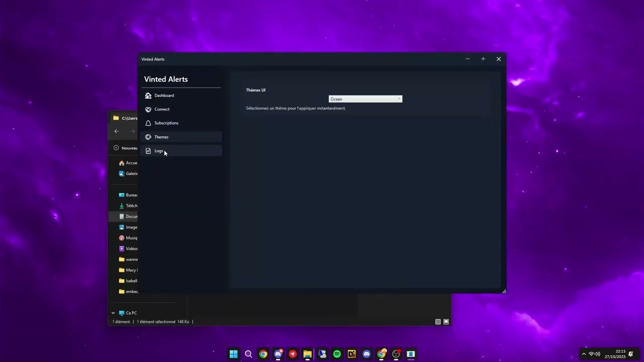The height and width of the screenshot is (362, 644).
Task: Open the clock showing 22:15
Action: 615,354
